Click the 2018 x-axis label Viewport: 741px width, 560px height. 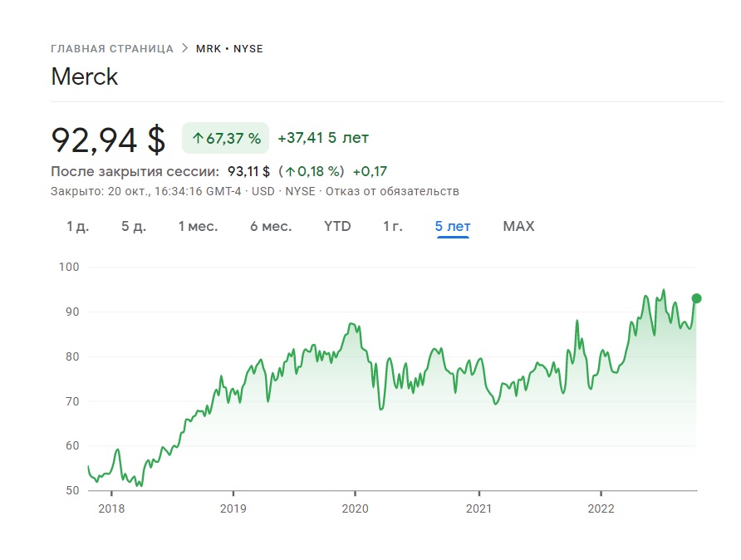tap(111, 508)
